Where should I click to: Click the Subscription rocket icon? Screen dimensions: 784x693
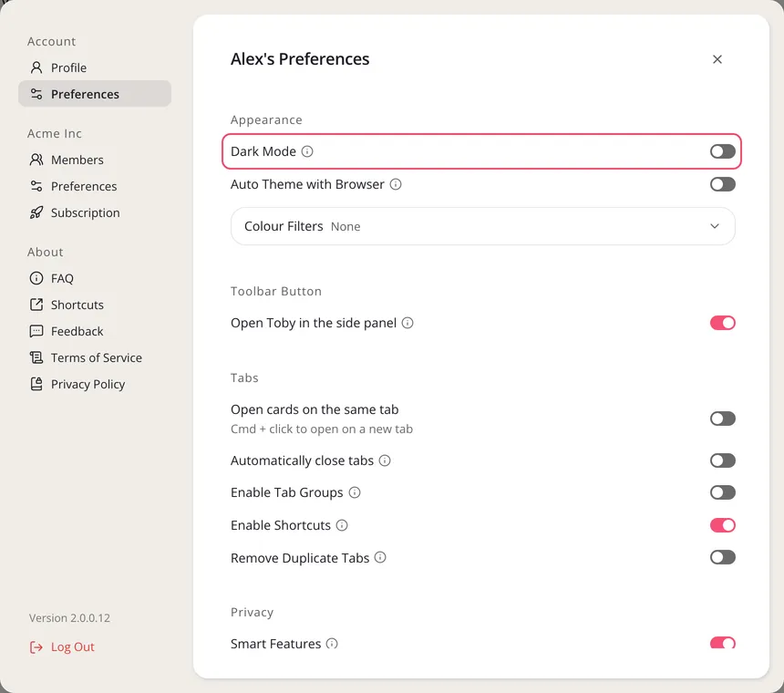tap(36, 212)
